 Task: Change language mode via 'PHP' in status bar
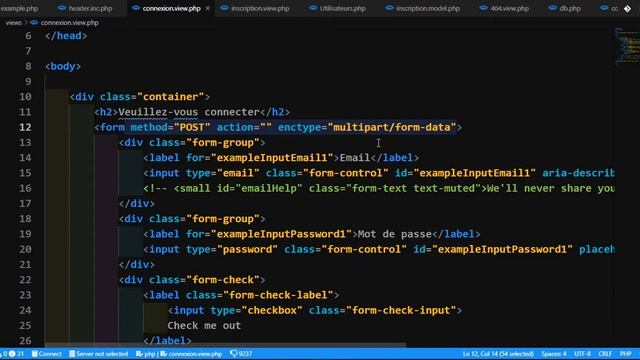[626, 354]
